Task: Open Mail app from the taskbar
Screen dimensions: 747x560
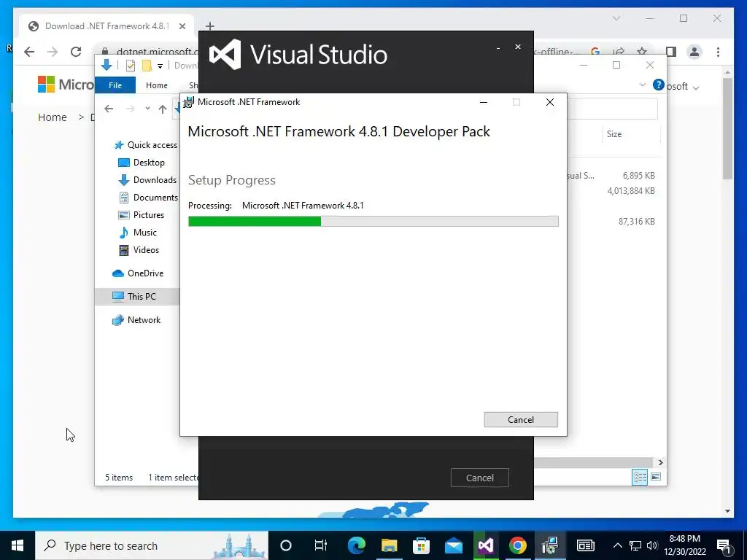Action: (x=454, y=545)
